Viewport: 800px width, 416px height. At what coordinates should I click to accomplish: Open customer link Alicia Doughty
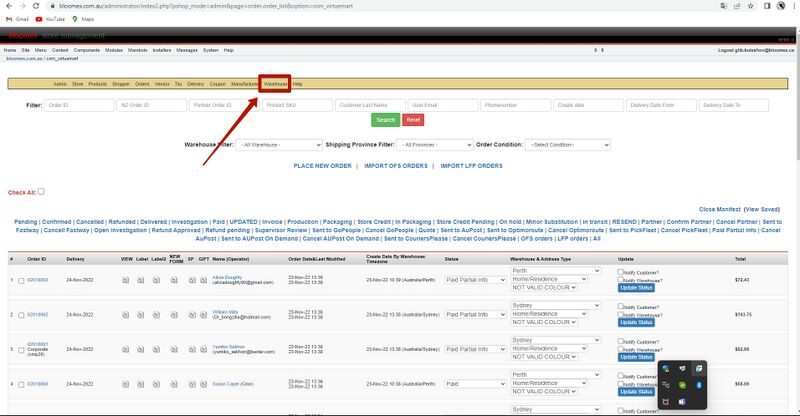coord(228,277)
